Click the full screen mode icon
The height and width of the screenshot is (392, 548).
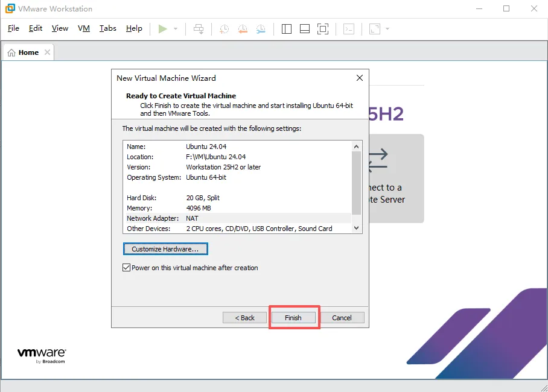323,29
